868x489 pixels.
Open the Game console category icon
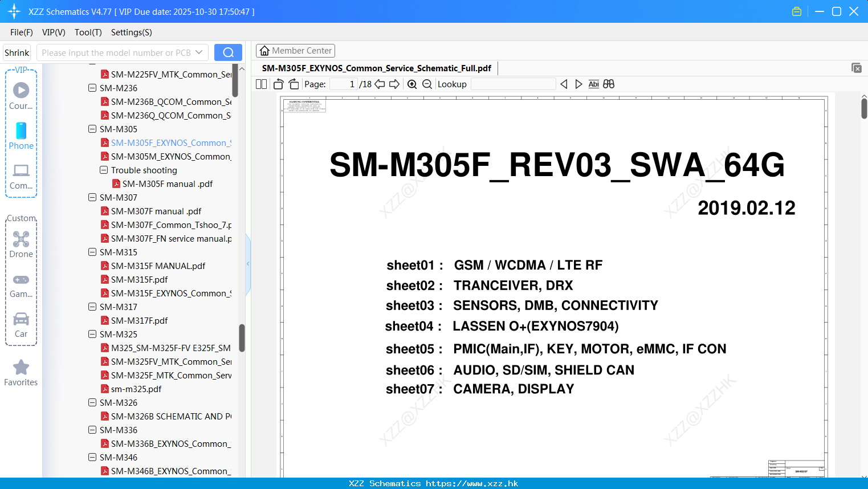tap(21, 279)
